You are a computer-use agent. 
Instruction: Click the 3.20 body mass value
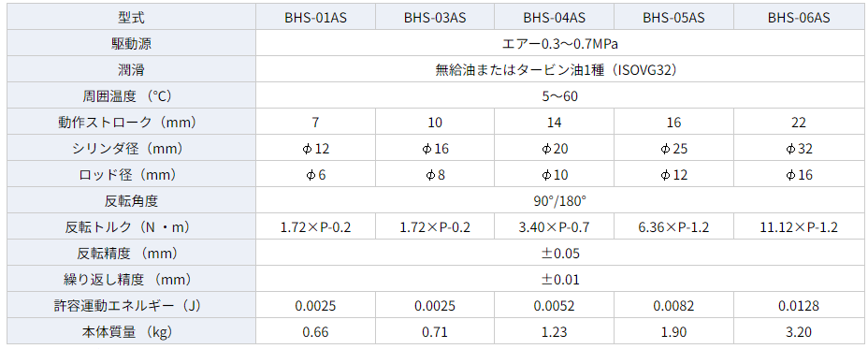[x=798, y=331]
